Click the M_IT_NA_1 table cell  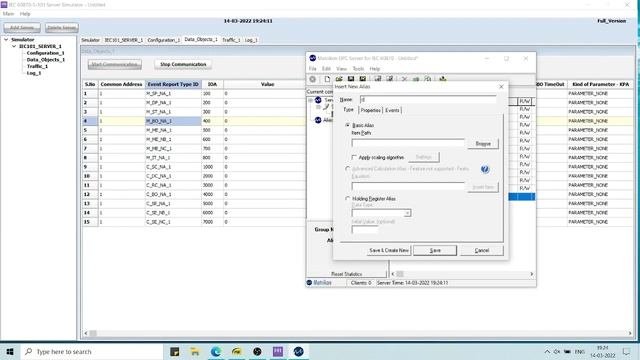pos(173,158)
